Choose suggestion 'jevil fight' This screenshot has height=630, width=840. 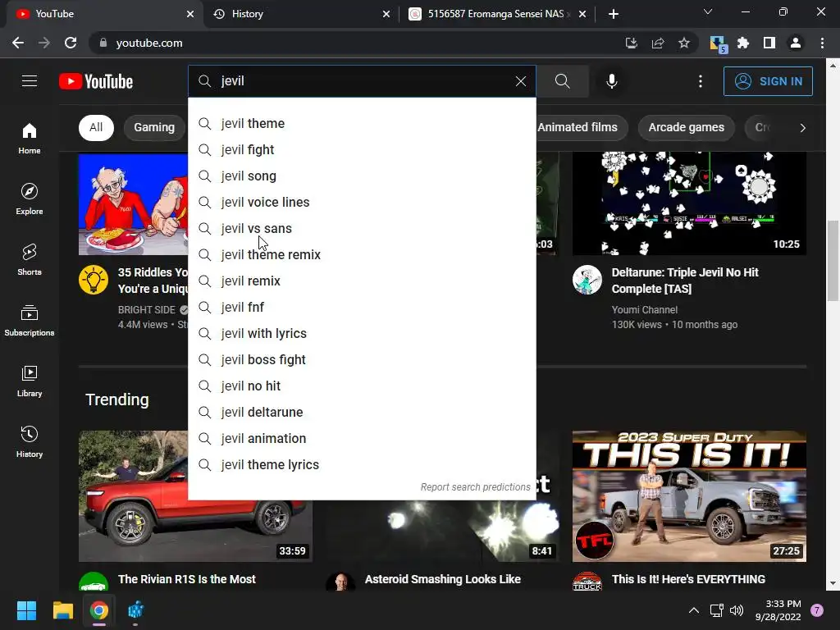click(362, 149)
